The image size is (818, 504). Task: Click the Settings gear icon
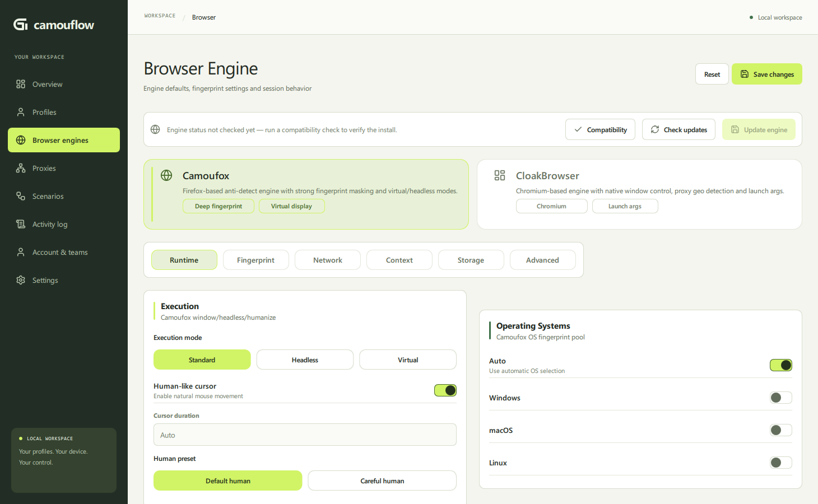pos(21,280)
